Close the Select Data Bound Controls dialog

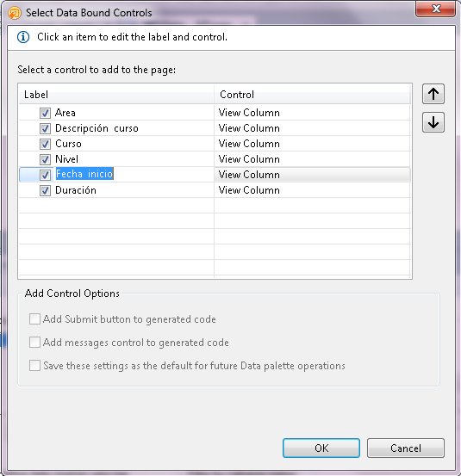tap(436, 9)
